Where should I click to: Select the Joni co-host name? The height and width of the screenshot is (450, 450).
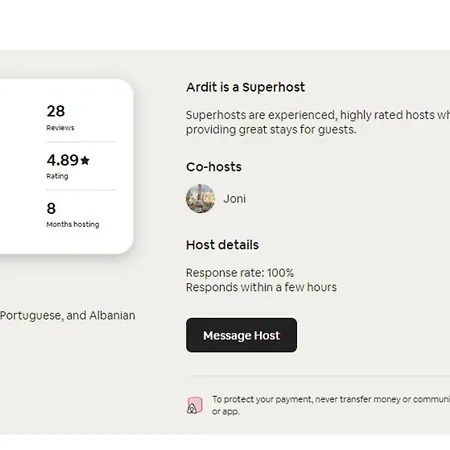point(234,199)
